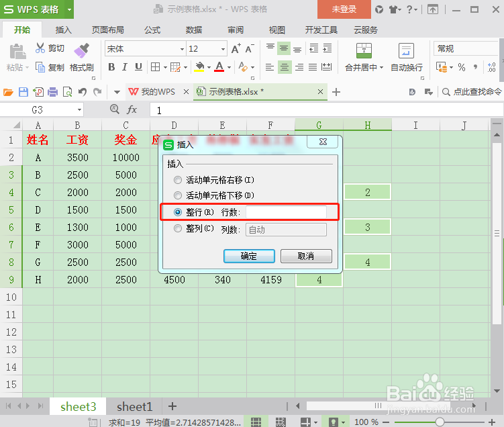Click the clear format eraser icon
This screenshot has width=504, height=427.
tap(244, 67)
